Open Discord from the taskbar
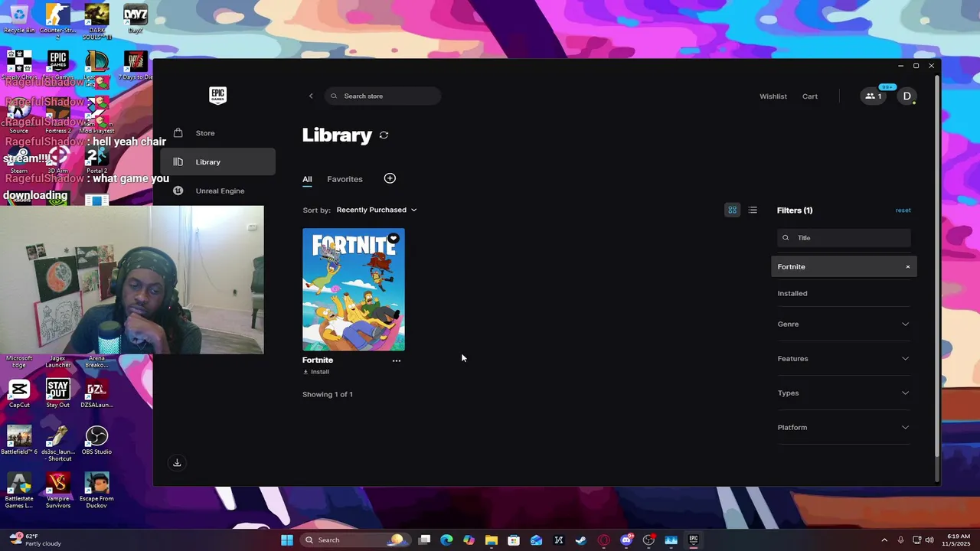 [x=626, y=540]
